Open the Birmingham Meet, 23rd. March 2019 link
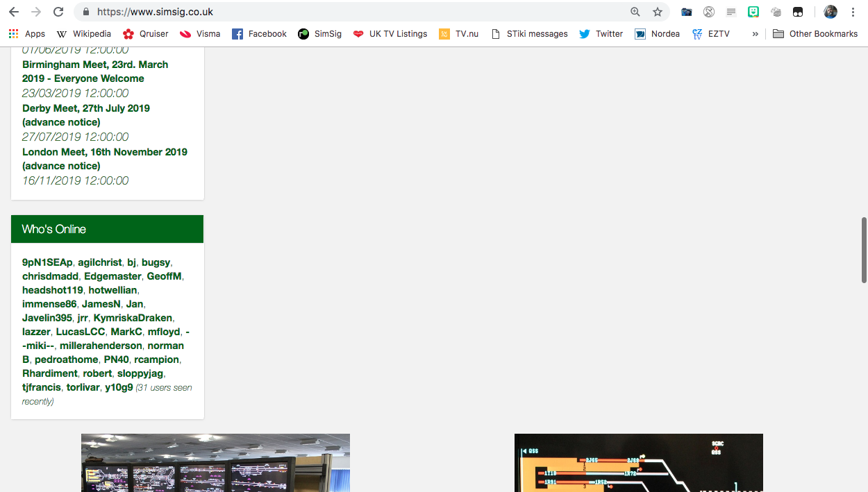This screenshot has width=868, height=492. (x=95, y=71)
